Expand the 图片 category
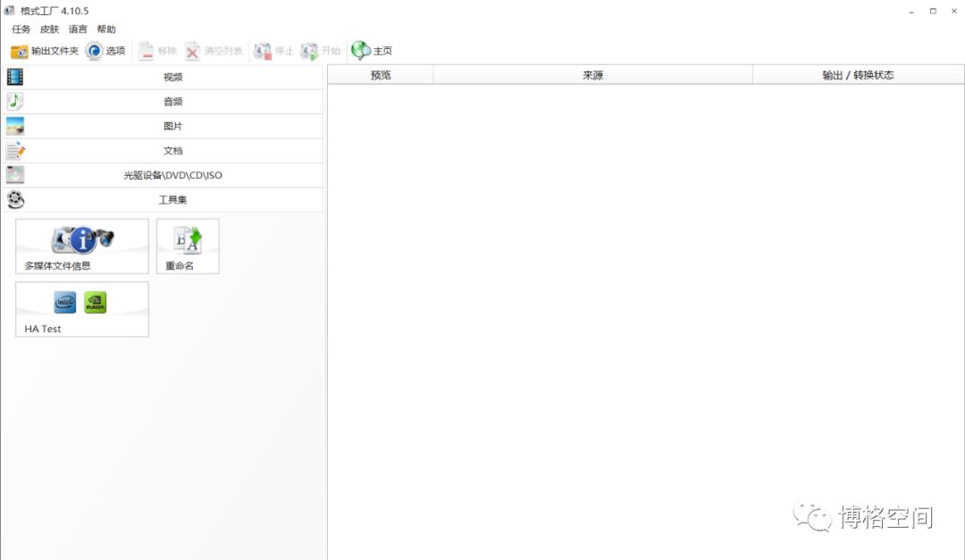Screen dimensions: 965x560 click(164, 126)
